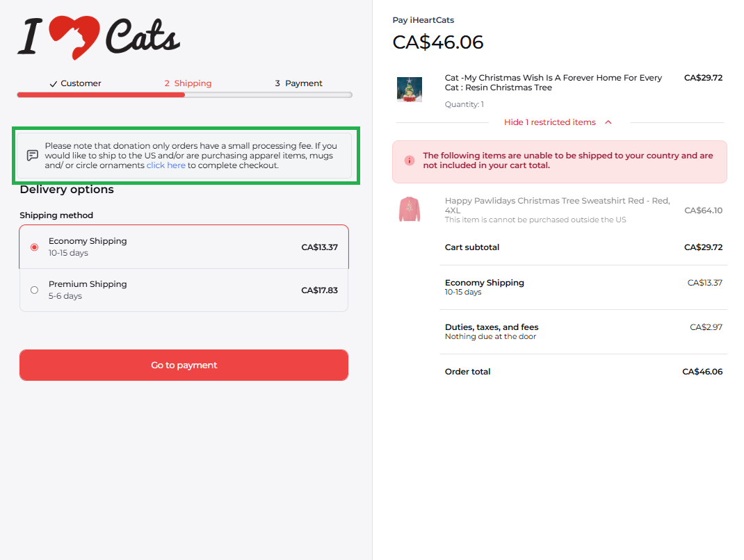Click the I Heart Cats logo
This screenshot has width=744, height=560.
tap(99, 38)
